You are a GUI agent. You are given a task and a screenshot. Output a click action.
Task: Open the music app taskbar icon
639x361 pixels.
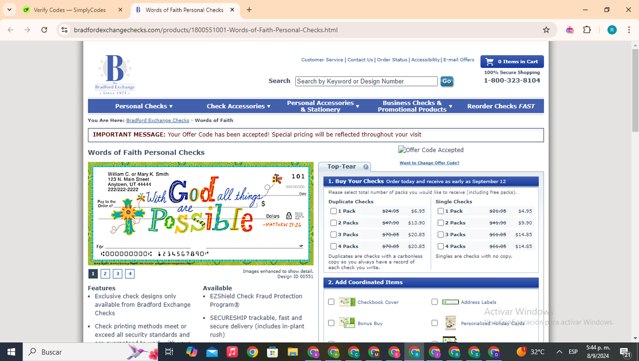point(232,352)
